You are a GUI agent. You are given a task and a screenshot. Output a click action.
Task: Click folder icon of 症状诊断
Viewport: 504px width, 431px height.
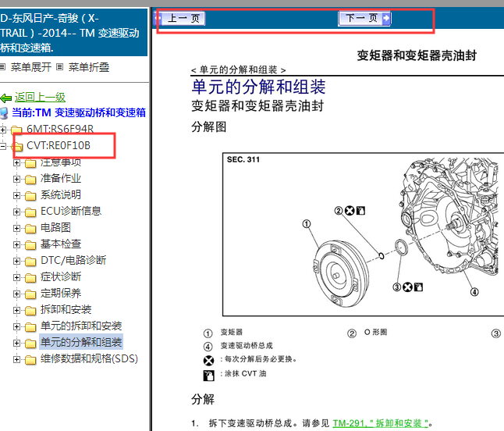30,278
